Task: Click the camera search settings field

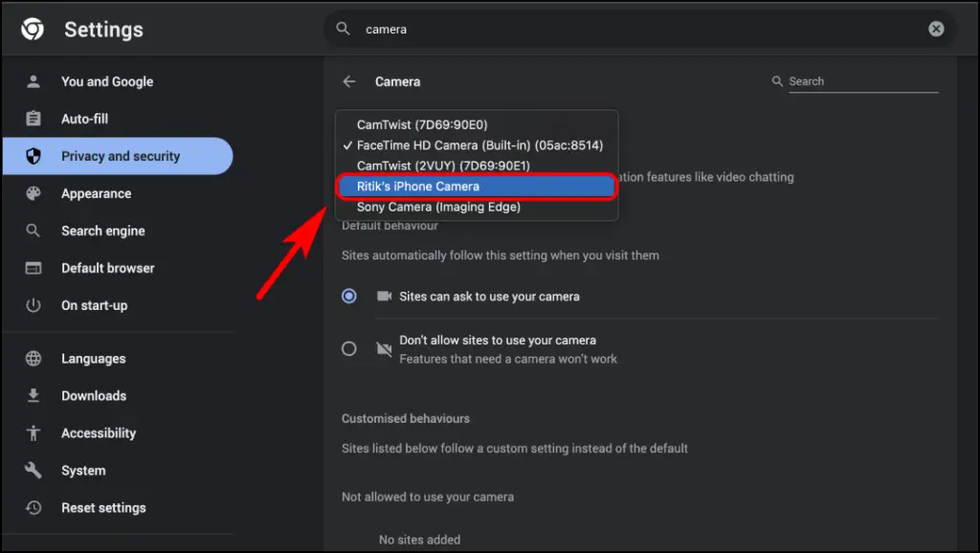Action: click(639, 29)
